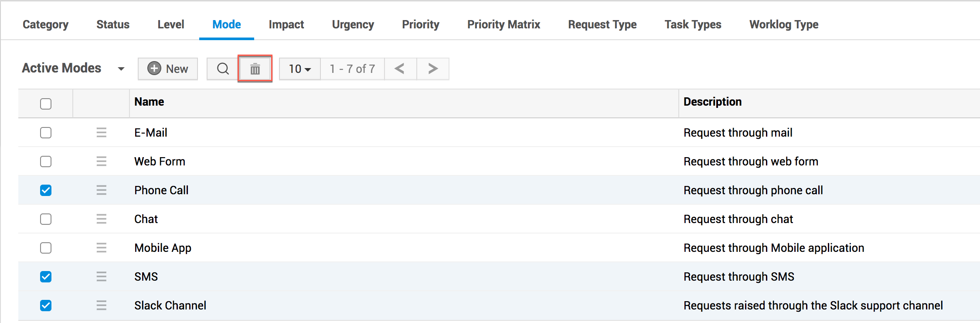
Task: Sort by the Name column header
Action: click(x=149, y=102)
